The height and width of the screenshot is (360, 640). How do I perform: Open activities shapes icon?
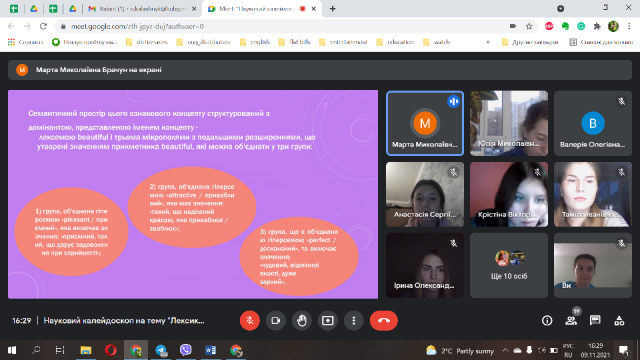coord(619,321)
